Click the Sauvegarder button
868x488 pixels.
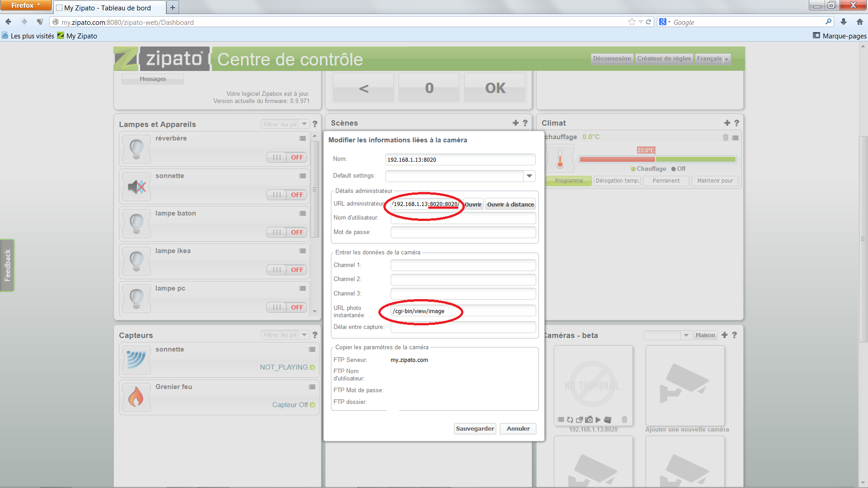[x=475, y=428]
